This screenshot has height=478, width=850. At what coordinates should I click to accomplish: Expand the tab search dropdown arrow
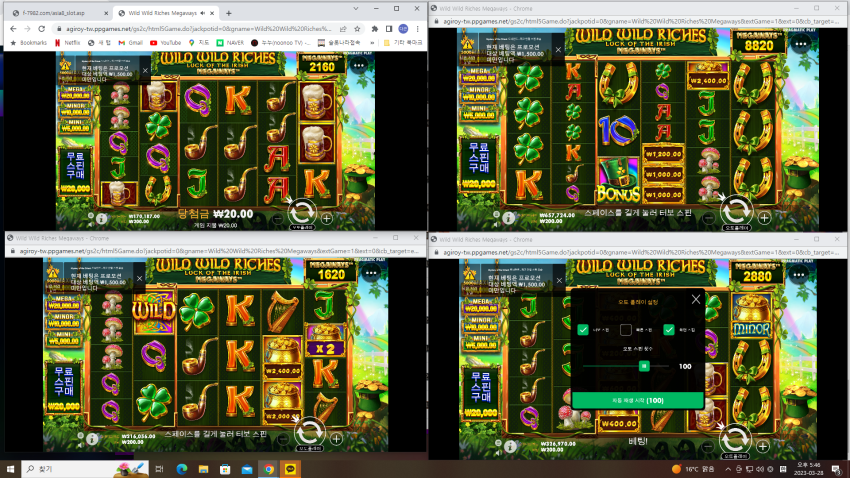click(356, 9)
